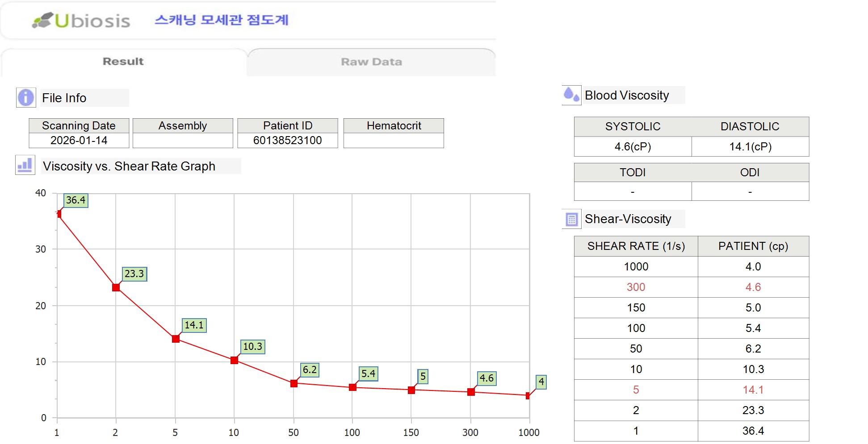Viewport: 868px width, 444px height.
Task: Click the Assembly input field
Action: pyautogui.click(x=183, y=141)
